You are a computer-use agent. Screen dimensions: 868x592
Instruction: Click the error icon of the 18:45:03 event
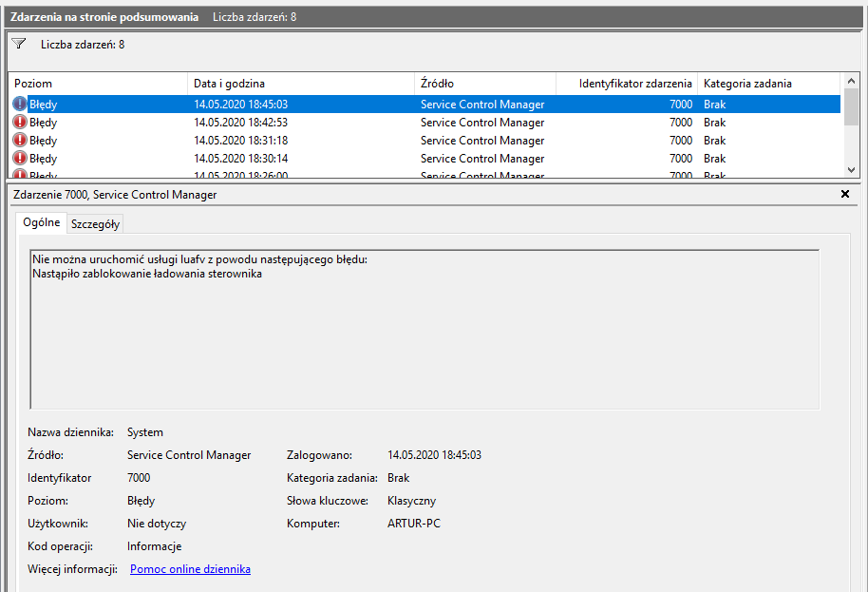[20, 105]
